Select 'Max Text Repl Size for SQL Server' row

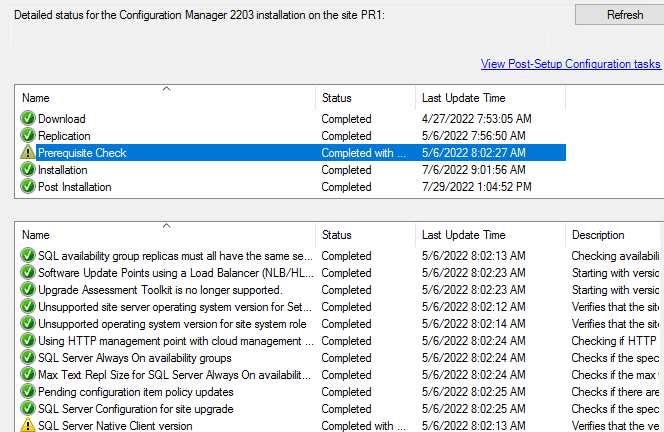click(x=342, y=374)
